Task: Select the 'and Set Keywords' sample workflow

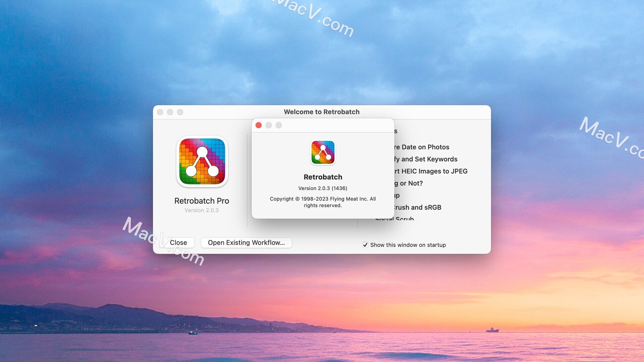Action: pos(425,159)
